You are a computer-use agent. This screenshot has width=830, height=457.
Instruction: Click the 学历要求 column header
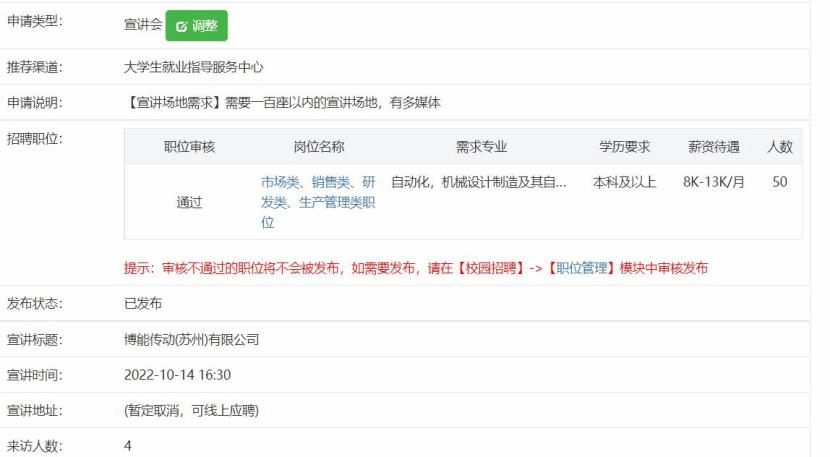pyautogui.click(x=625, y=147)
